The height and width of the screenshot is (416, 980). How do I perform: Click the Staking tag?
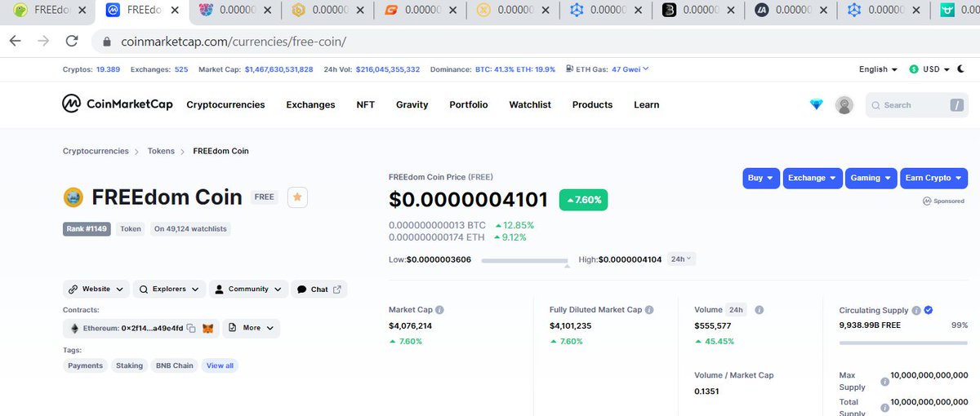129,365
